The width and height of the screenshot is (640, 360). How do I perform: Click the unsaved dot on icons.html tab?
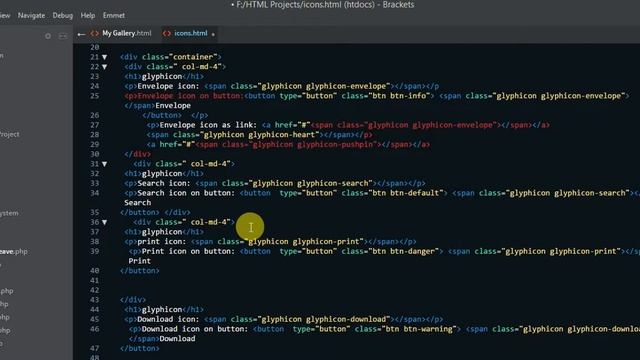213,34
